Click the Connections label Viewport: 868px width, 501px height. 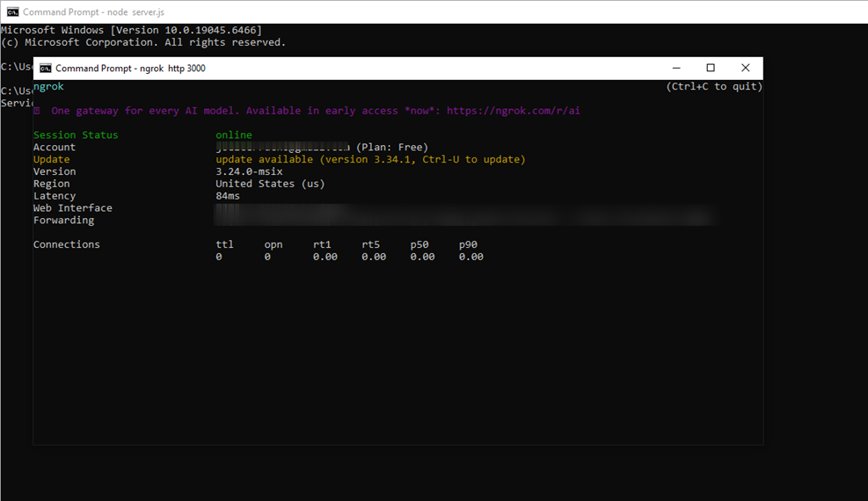pyautogui.click(x=67, y=244)
